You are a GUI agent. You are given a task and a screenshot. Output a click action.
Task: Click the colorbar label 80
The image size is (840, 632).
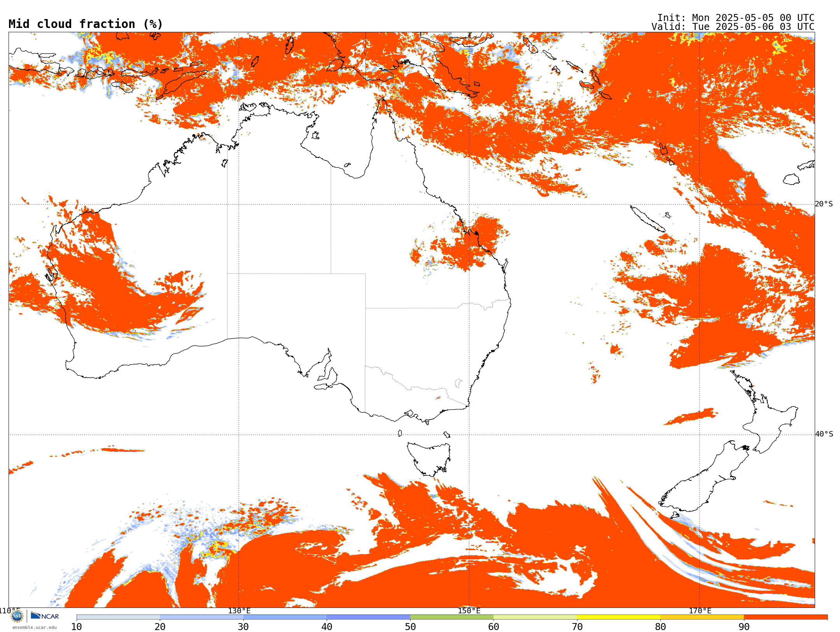tap(660, 627)
